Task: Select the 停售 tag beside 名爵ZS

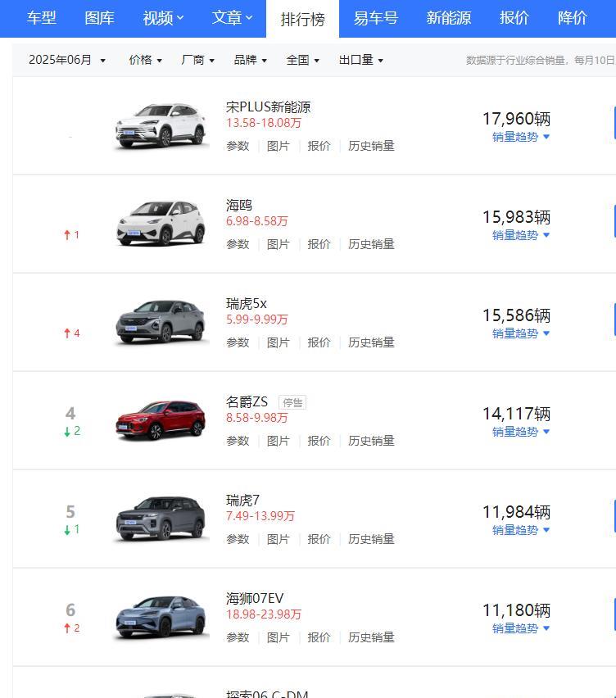Action: pos(292,402)
